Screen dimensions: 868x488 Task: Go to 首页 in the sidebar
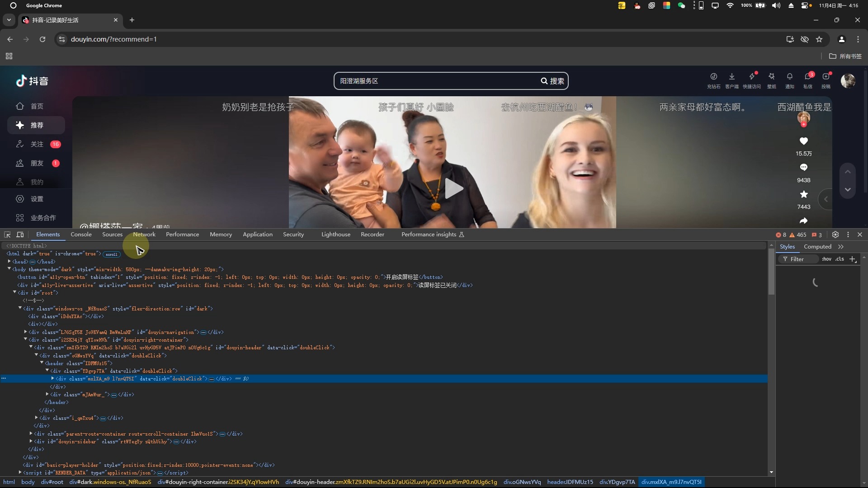[x=36, y=106]
